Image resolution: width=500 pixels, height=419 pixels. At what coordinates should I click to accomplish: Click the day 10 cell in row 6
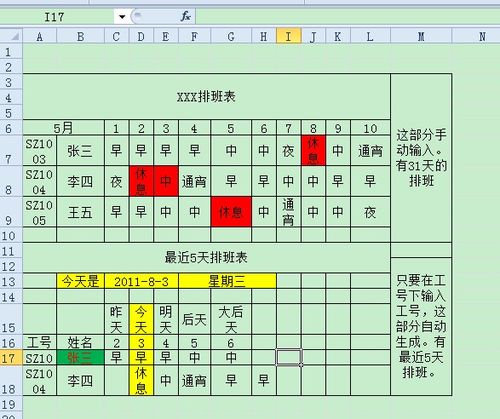(x=370, y=128)
